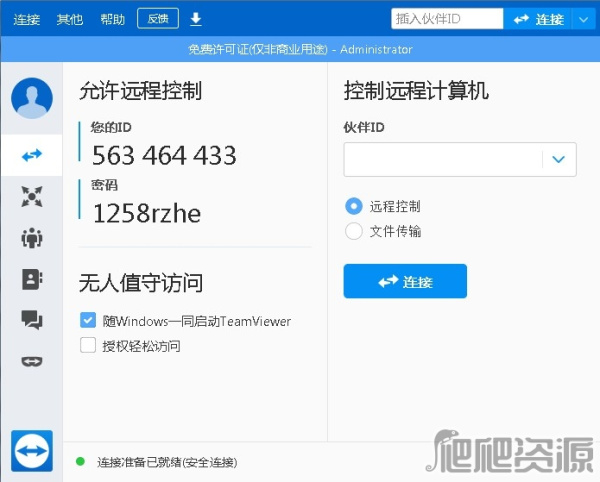Image resolution: width=600 pixels, height=482 pixels.
Task: Enable the 授权轻松访问 checkbox
Action: tap(88, 345)
